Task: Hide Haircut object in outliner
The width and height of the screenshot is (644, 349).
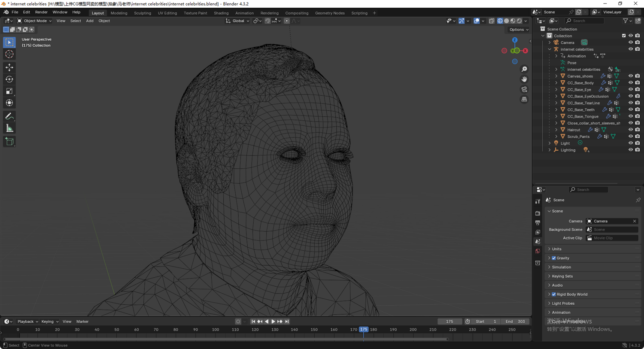Action: 630,130
